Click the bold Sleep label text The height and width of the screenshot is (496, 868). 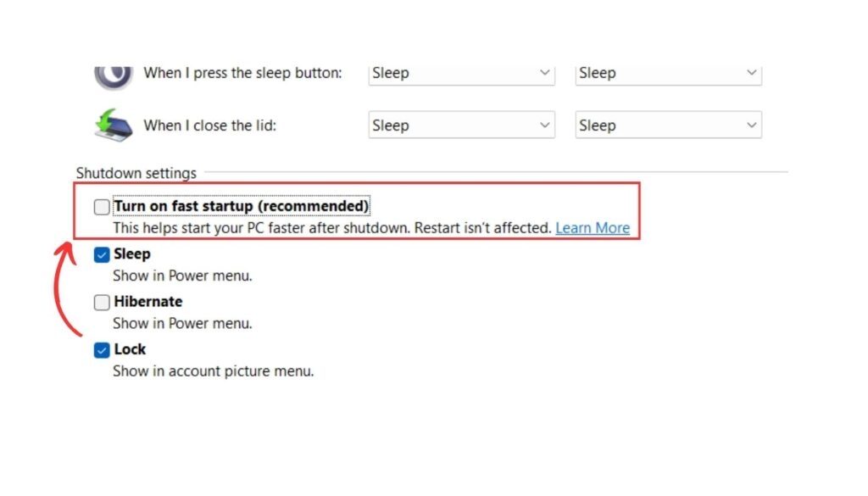tap(131, 254)
